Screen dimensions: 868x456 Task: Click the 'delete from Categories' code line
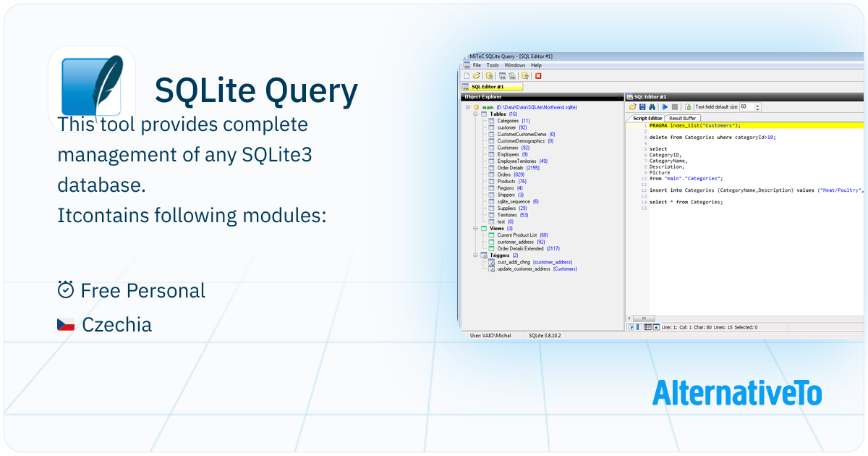click(712, 137)
